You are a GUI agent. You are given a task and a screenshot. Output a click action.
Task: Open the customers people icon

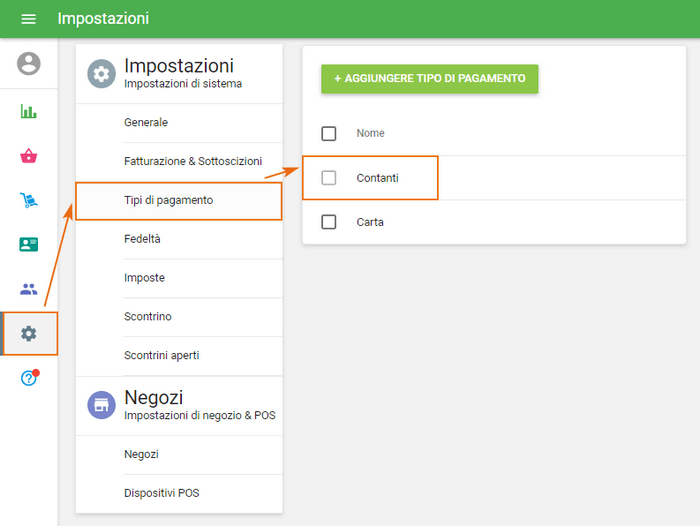tap(29, 289)
